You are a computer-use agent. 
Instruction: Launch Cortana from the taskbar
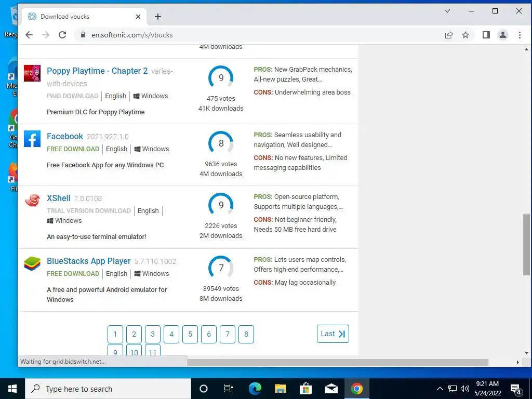coord(204,389)
